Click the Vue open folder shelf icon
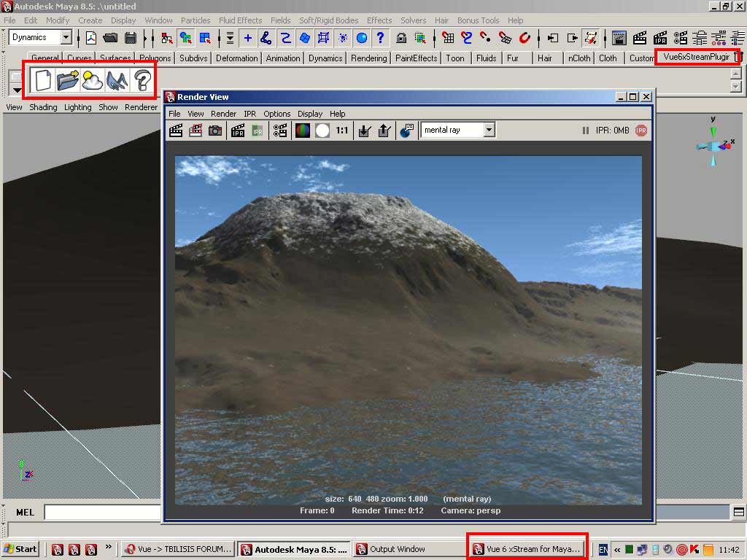Image resolution: width=747 pixels, height=560 pixels. (x=67, y=80)
